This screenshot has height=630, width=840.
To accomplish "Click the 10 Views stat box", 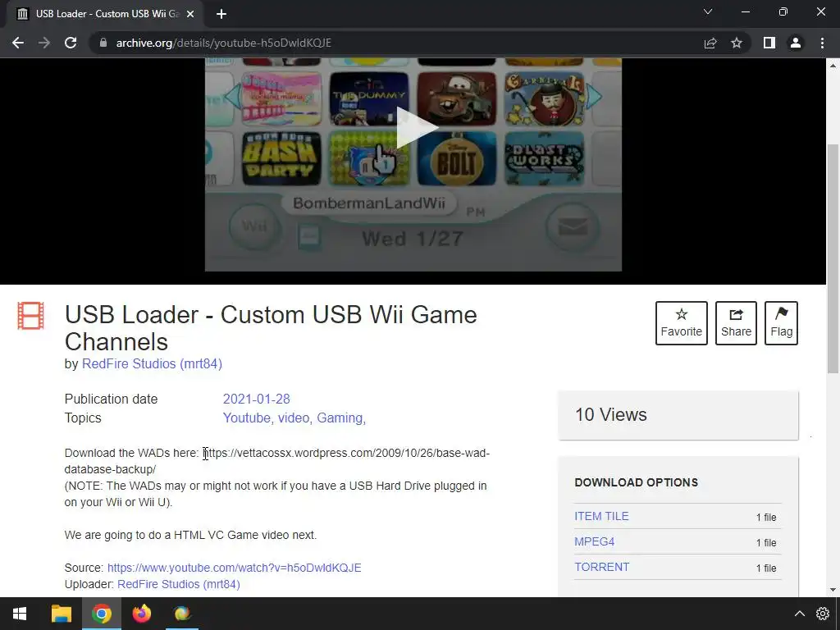I will [678, 415].
